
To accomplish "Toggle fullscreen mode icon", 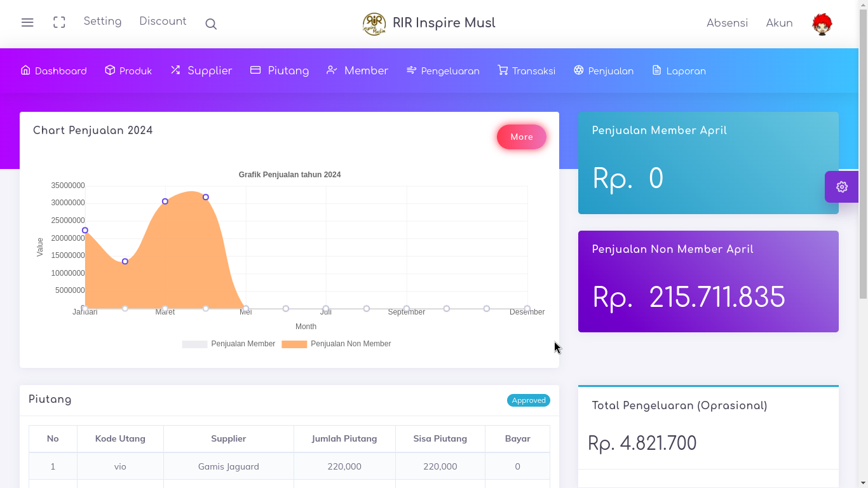I will [59, 23].
